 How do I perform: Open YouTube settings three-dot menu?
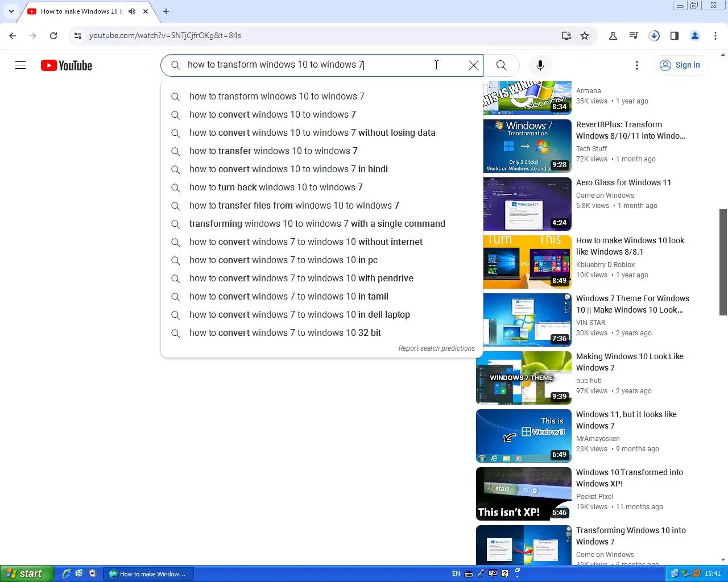click(x=637, y=65)
